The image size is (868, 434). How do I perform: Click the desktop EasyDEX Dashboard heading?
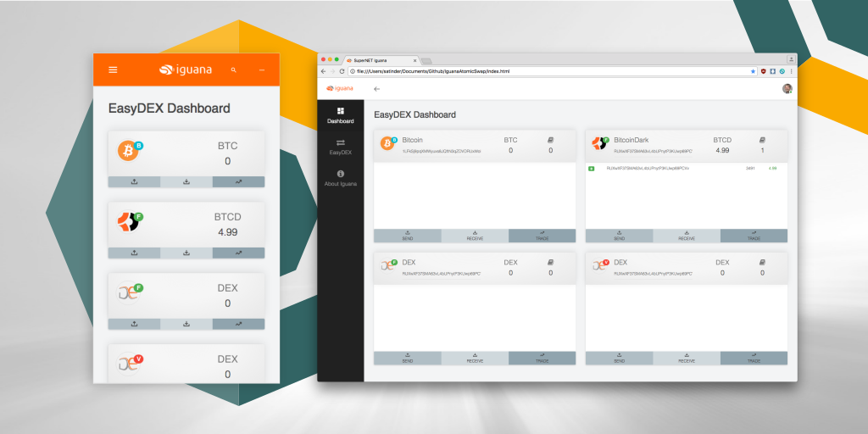(x=415, y=114)
